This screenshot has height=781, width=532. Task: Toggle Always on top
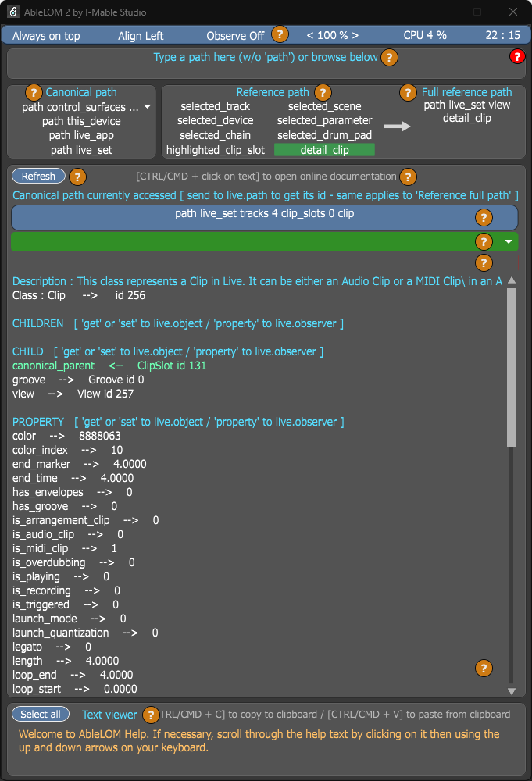coord(46,36)
